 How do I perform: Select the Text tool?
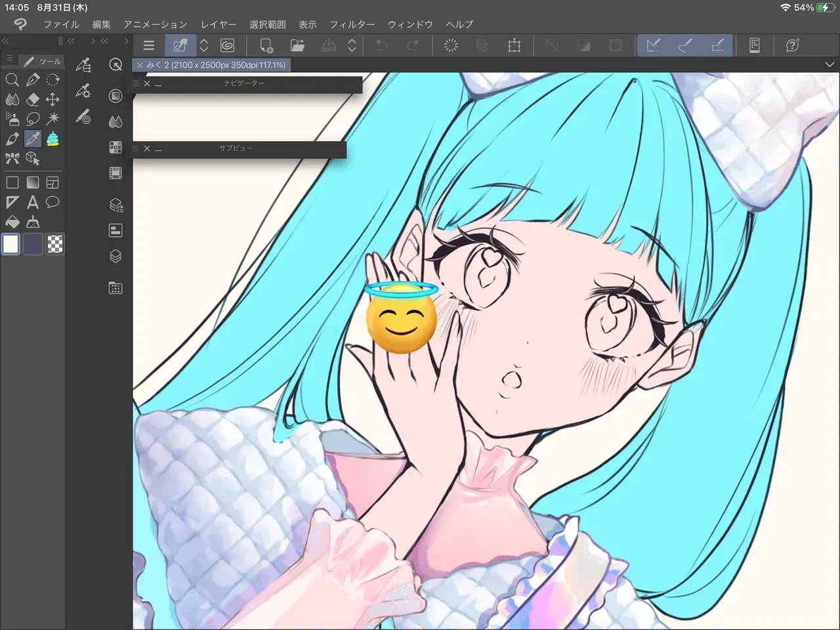(32, 202)
